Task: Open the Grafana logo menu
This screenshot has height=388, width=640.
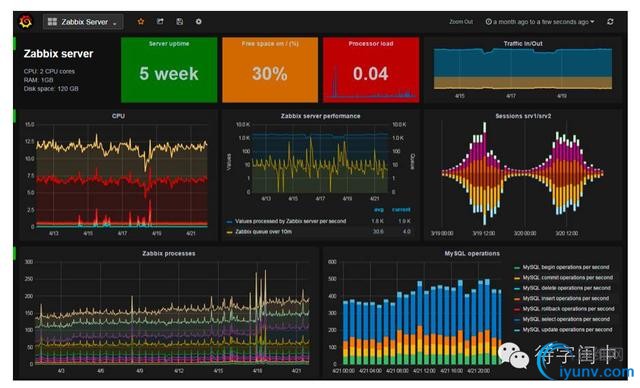Action: (x=25, y=22)
